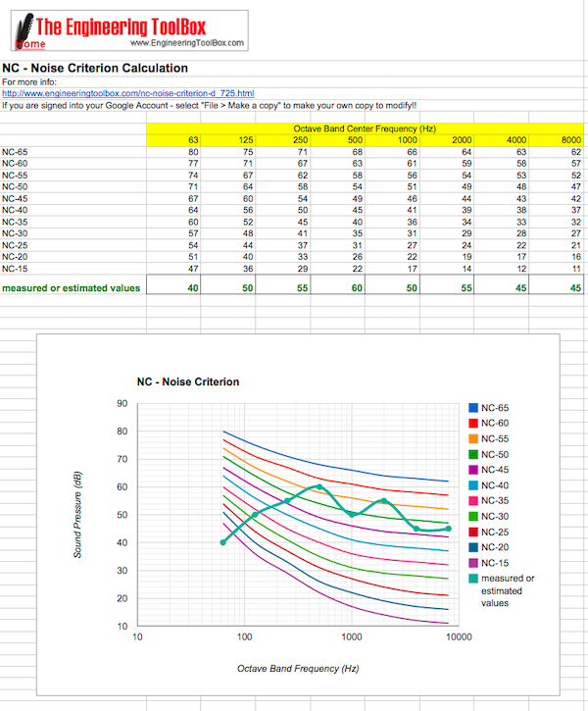This screenshot has height=711, width=588.
Task: Select the NC-40 cyan legend swatch
Action: click(x=473, y=485)
